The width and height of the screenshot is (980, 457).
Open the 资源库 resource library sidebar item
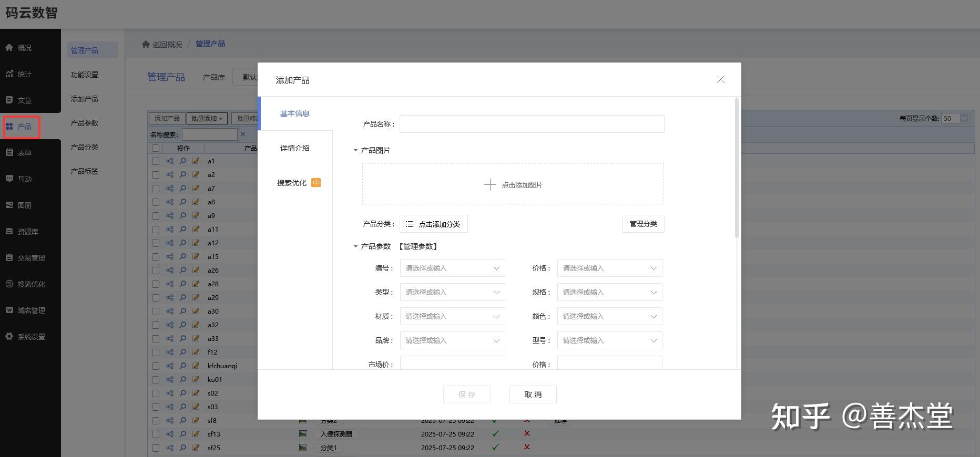(22, 232)
